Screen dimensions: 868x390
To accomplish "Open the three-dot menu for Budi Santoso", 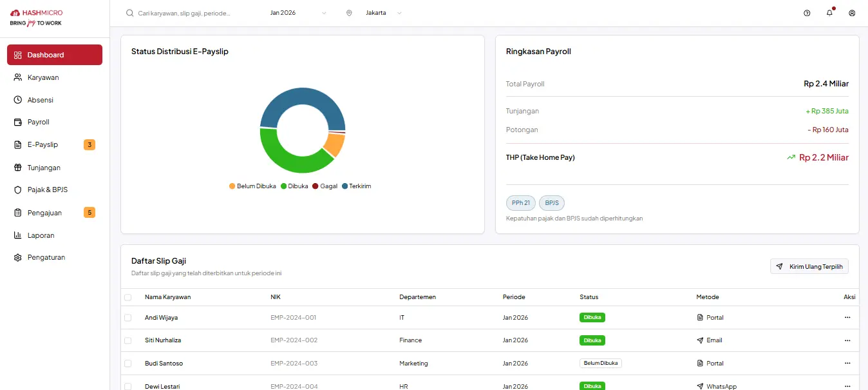I will click(847, 363).
